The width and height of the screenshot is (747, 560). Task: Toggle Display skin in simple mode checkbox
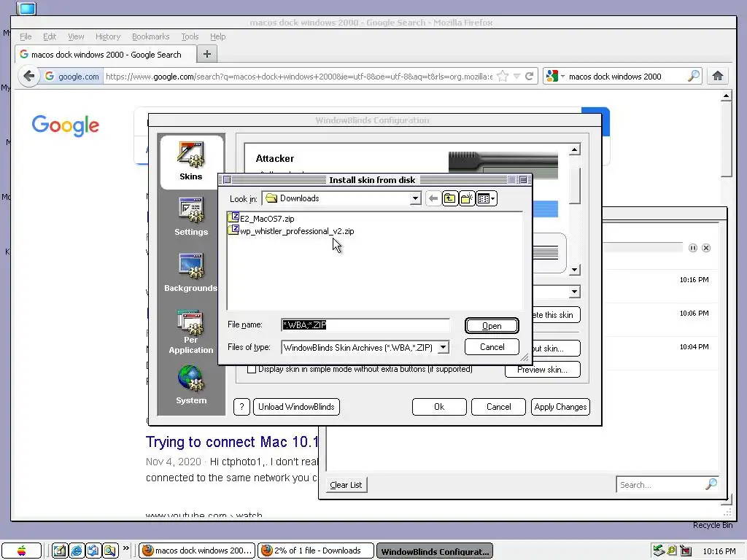[252, 369]
